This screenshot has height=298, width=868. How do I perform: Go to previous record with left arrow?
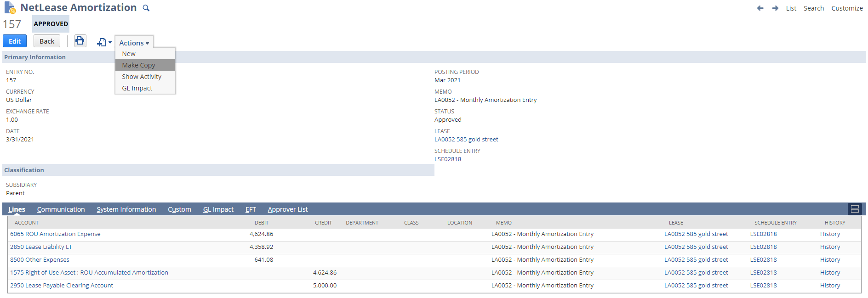pos(760,8)
